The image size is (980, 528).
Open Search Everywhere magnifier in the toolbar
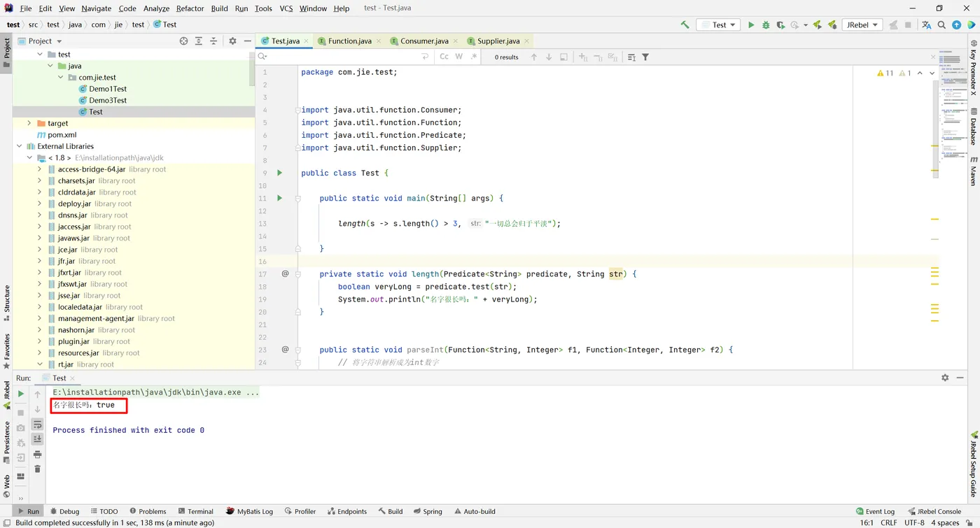tap(941, 24)
